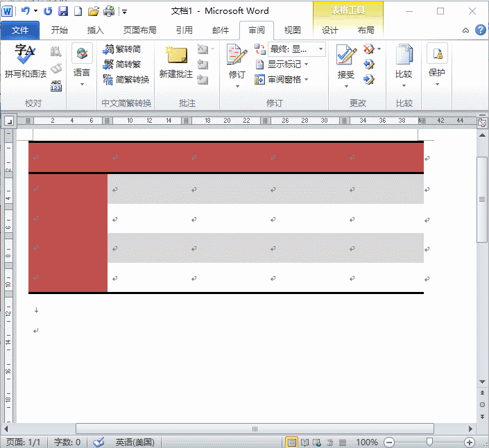Switch to Full Screen Reading view
This screenshot has height=448, width=489.
coord(304,442)
